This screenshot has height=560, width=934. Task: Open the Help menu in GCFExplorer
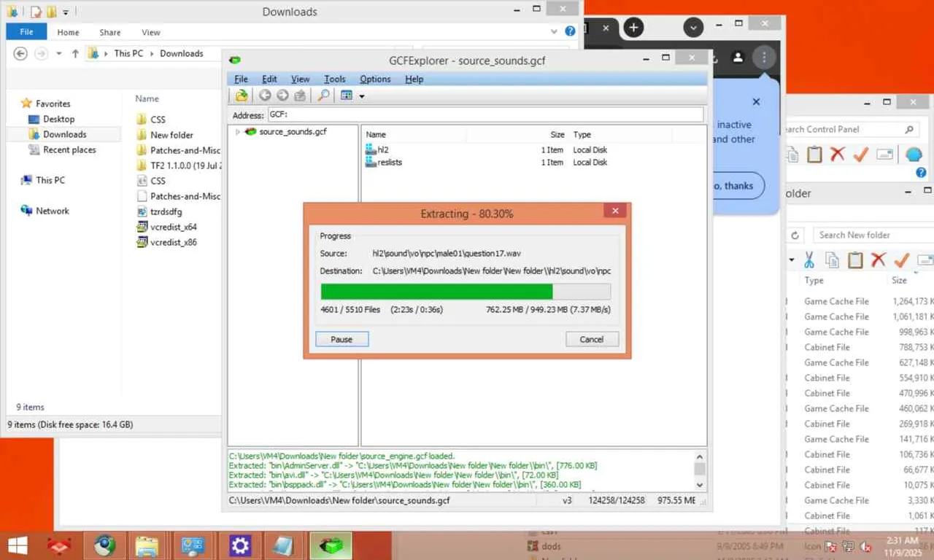(x=414, y=79)
